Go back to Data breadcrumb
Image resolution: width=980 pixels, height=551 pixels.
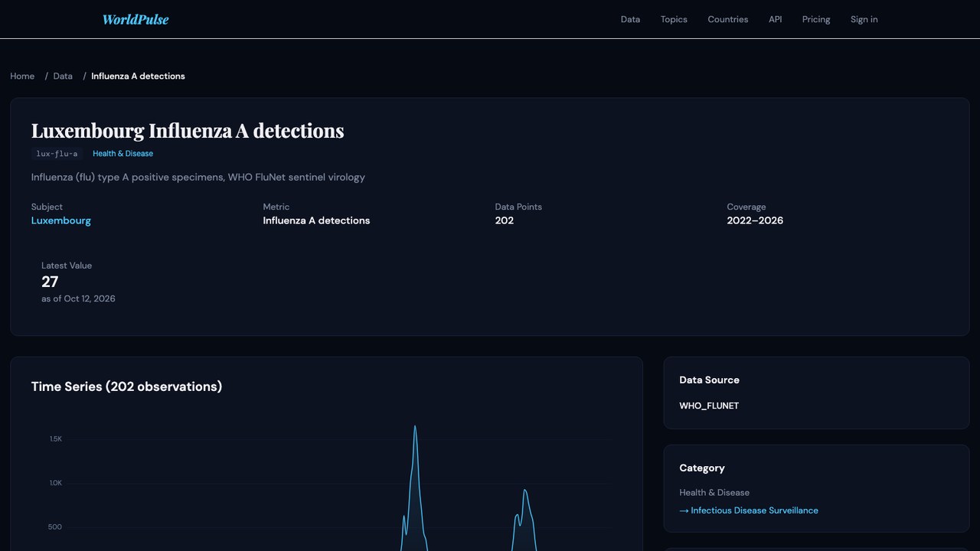point(63,76)
